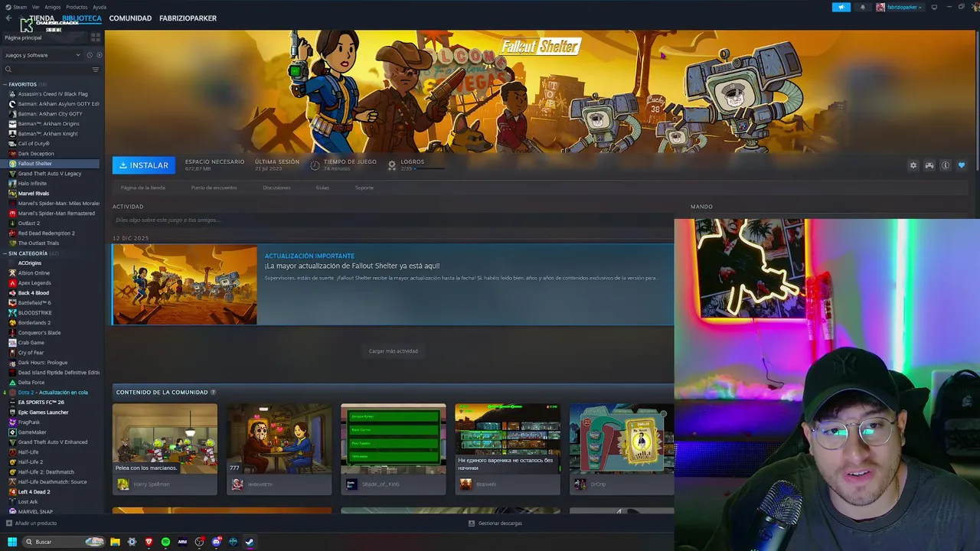The width and height of the screenshot is (980, 551).
Task: Switch library to grid collections view
Action: 96,37
